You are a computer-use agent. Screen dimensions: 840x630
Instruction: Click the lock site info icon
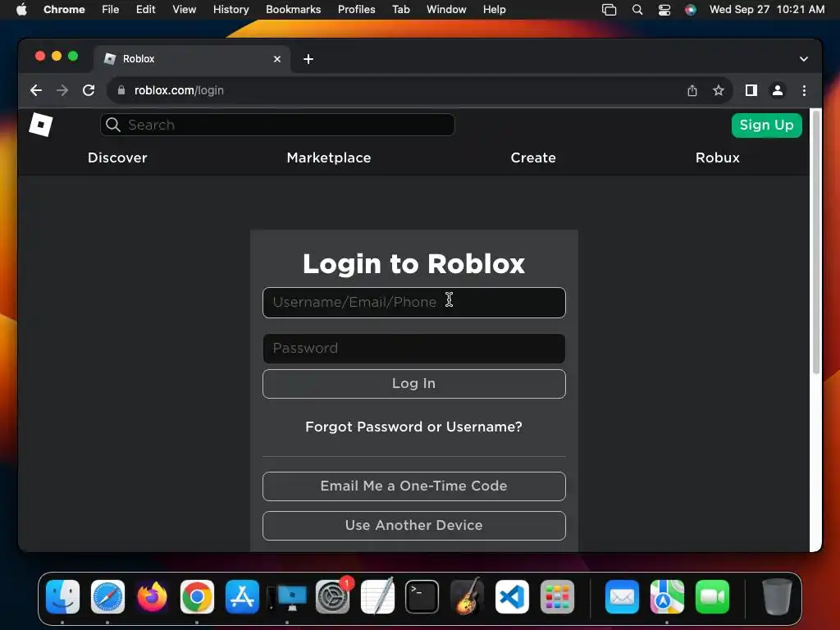pyautogui.click(x=121, y=90)
